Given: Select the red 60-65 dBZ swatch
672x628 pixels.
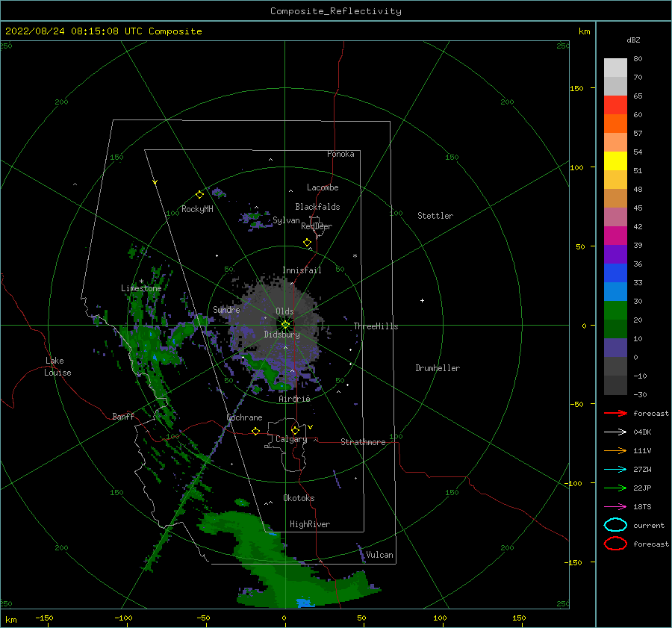Looking at the screenshot, I should 615,105.
